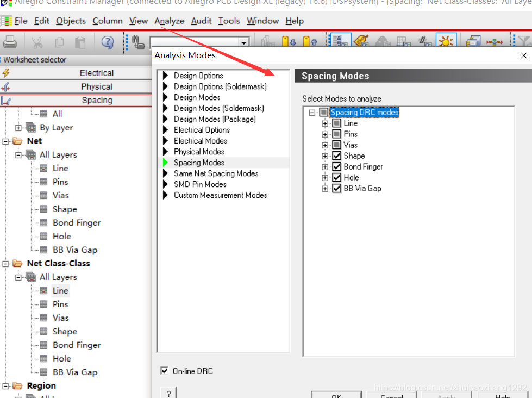Switch to the Physical worksheet section

click(96, 86)
